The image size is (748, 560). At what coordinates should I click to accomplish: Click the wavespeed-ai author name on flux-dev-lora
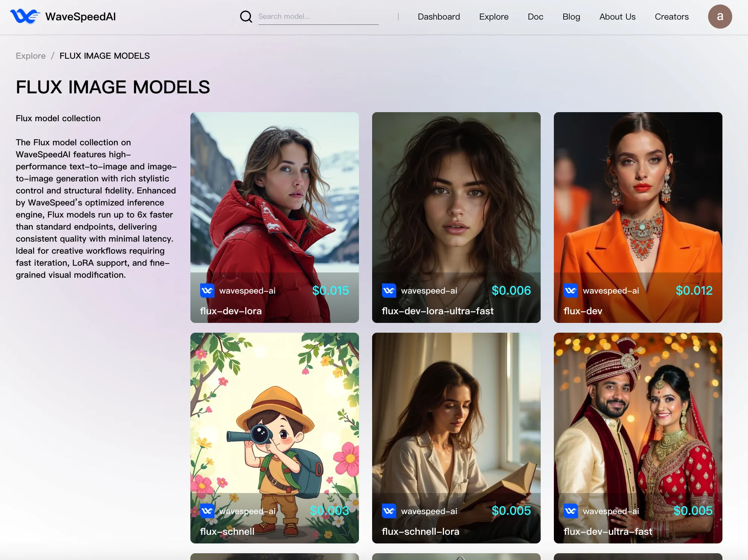point(248,291)
